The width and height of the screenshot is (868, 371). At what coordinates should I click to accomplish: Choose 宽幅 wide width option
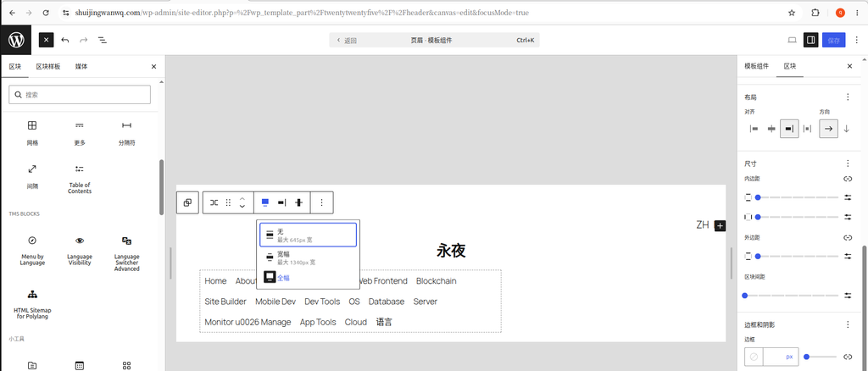[x=308, y=257]
